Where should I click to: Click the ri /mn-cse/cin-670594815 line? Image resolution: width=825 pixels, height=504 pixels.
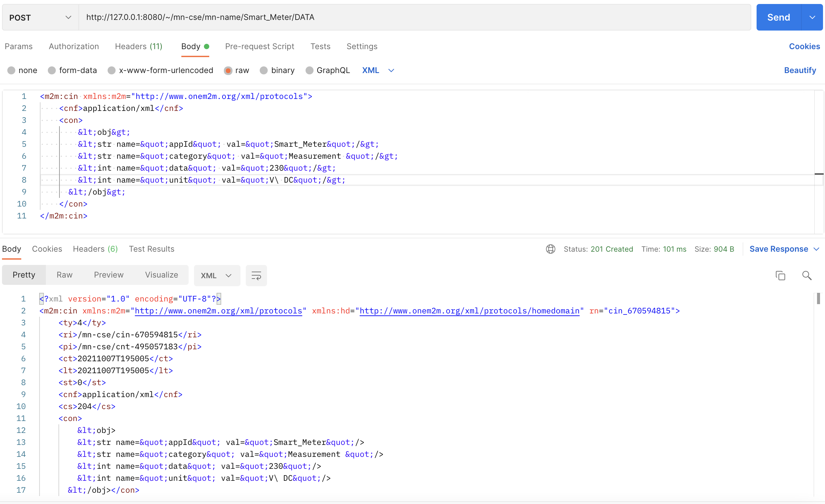coord(130,335)
